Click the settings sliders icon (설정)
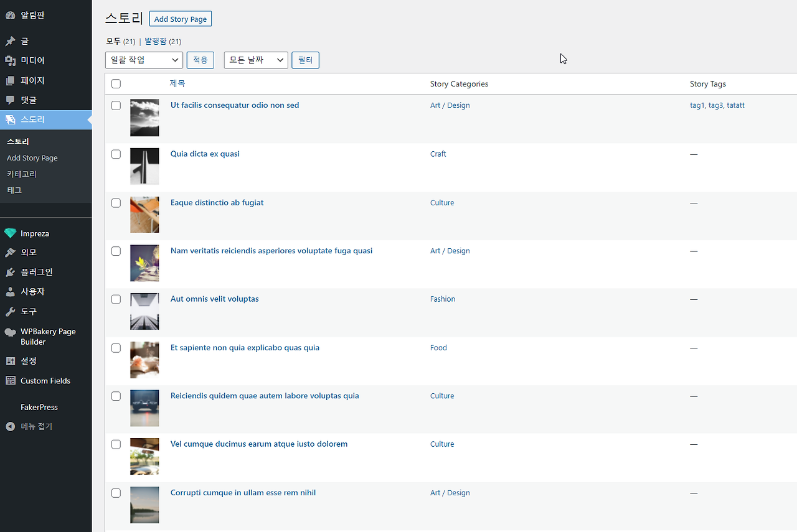797x532 pixels. pos(10,361)
